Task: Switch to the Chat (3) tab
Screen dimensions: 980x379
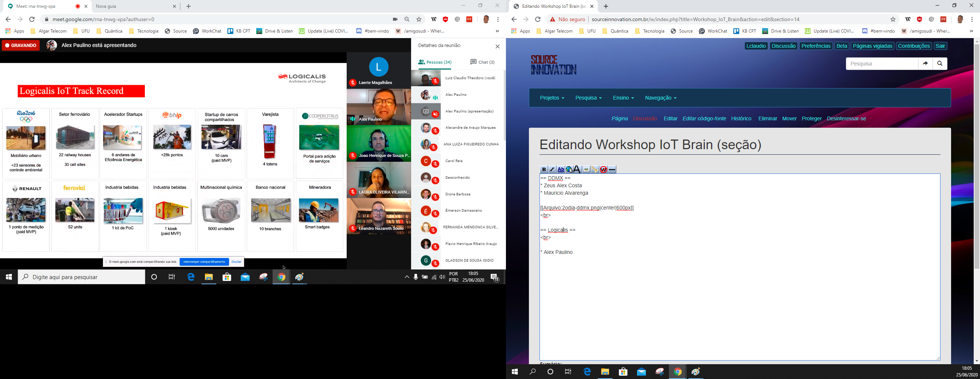Action: tap(482, 62)
